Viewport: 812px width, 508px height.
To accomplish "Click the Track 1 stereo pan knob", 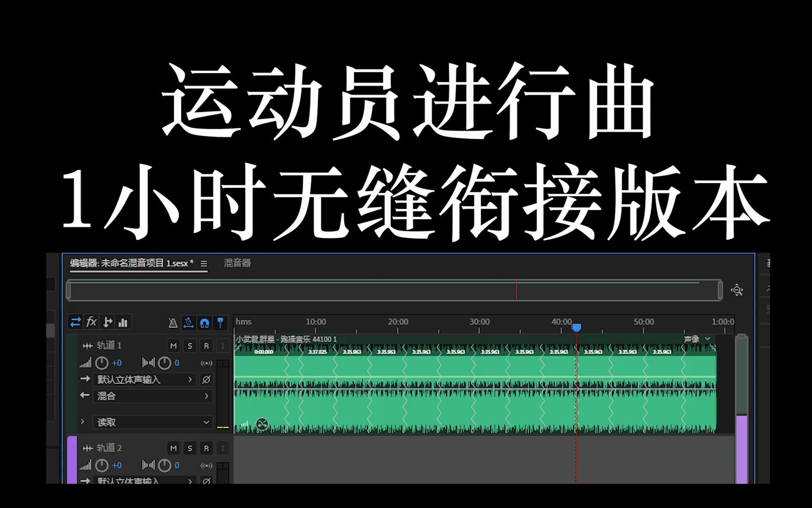I will 164,363.
